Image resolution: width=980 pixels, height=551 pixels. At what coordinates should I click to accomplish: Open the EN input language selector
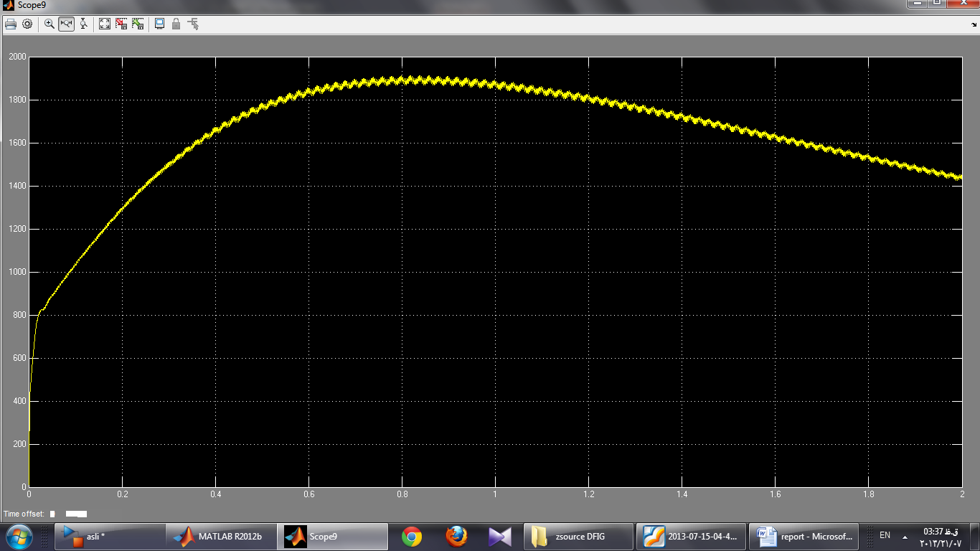(885, 536)
